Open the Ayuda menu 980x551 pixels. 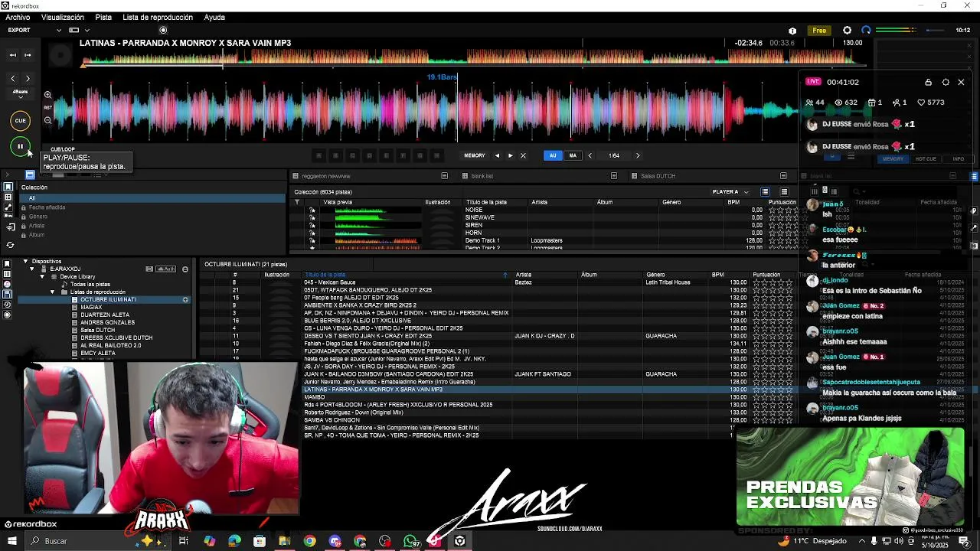pos(214,17)
